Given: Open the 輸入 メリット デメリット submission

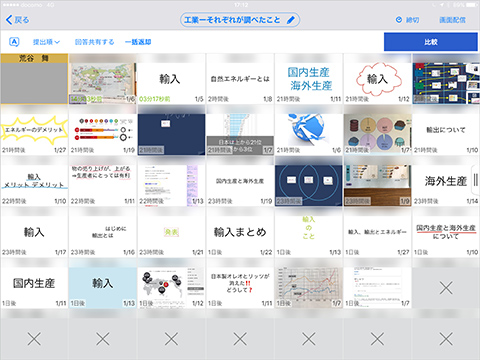Looking at the screenshot, I should 34,185.
